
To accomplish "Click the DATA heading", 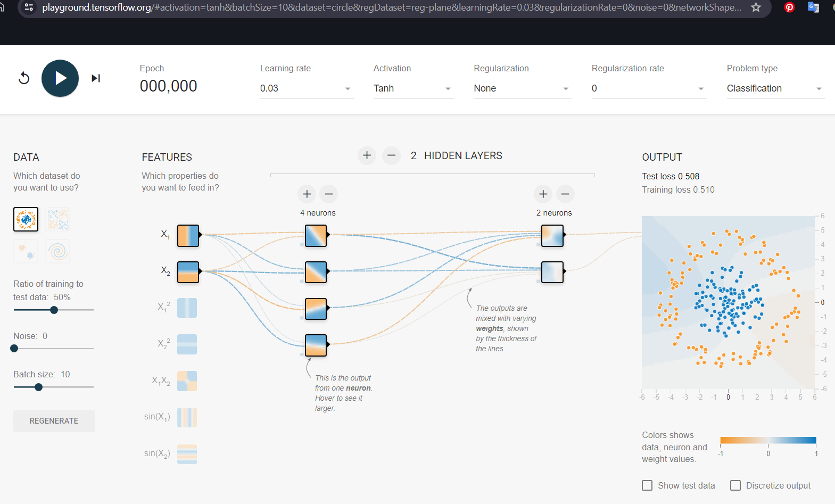I will tap(26, 157).
